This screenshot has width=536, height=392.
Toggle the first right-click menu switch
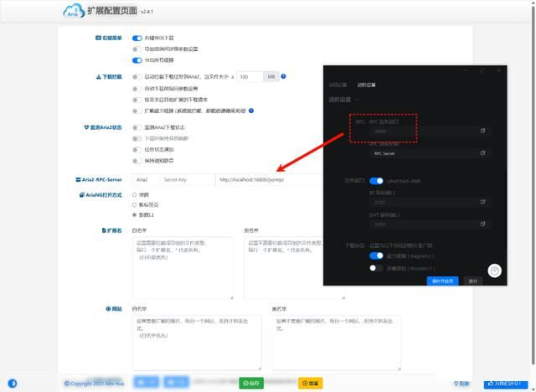point(137,39)
